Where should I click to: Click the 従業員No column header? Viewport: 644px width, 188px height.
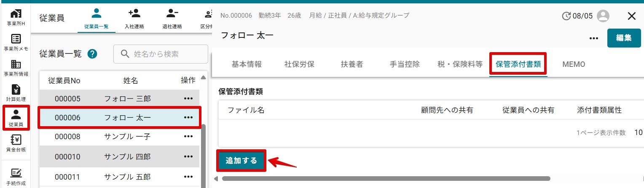tap(64, 80)
